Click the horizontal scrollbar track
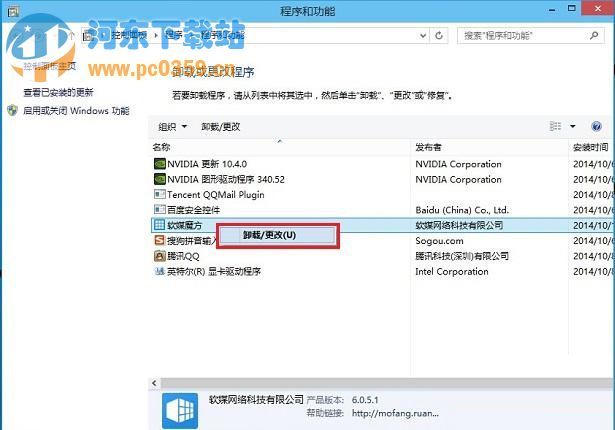This screenshot has width=615, height=430. click(x=387, y=383)
